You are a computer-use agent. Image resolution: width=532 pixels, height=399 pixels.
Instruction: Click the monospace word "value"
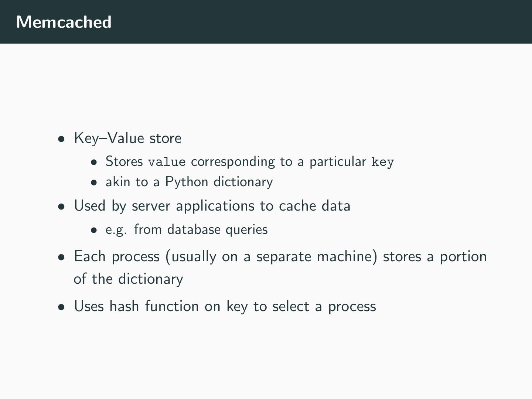point(167,162)
